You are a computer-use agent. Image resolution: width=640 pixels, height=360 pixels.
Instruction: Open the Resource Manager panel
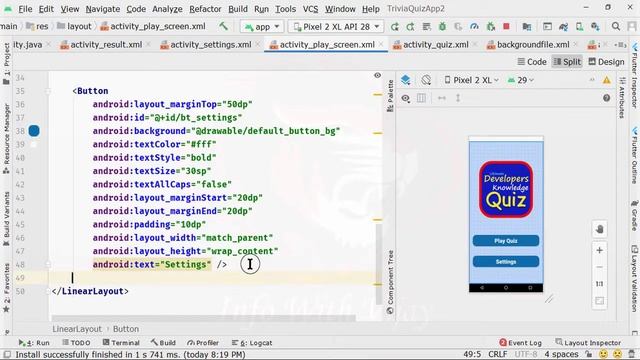[x=6, y=139]
